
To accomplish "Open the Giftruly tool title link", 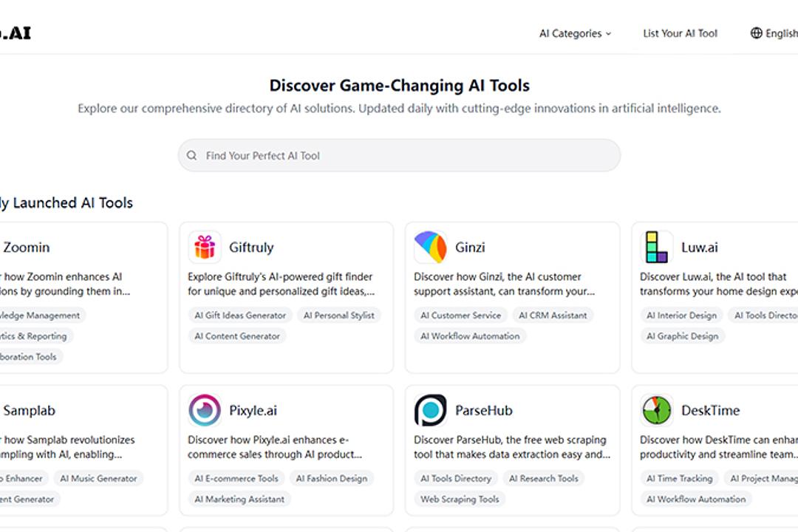I will click(251, 248).
